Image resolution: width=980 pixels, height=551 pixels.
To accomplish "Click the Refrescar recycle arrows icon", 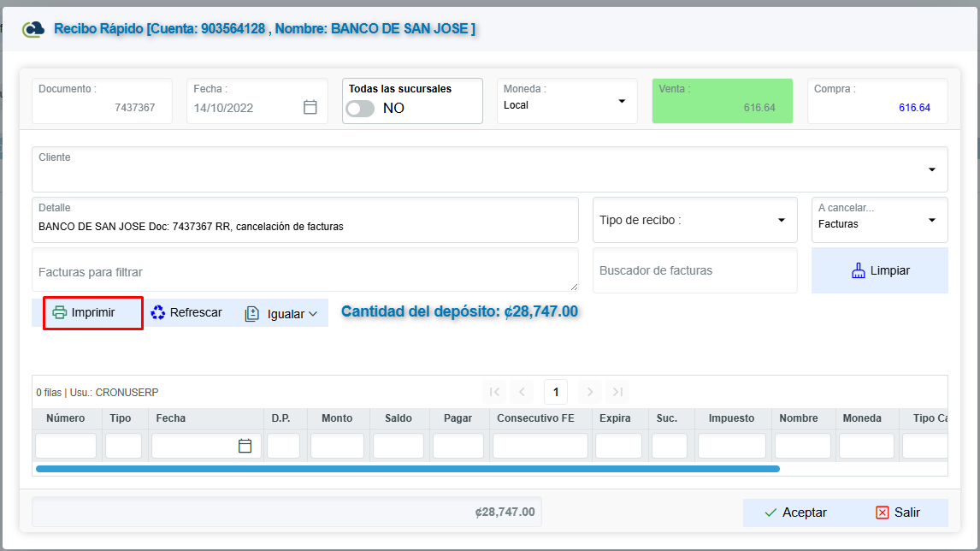I will pos(158,312).
